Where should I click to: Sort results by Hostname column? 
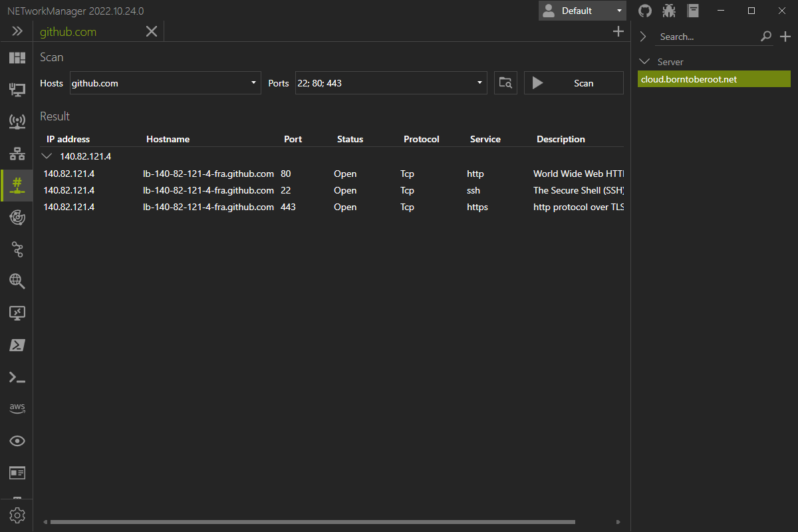(x=168, y=139)
